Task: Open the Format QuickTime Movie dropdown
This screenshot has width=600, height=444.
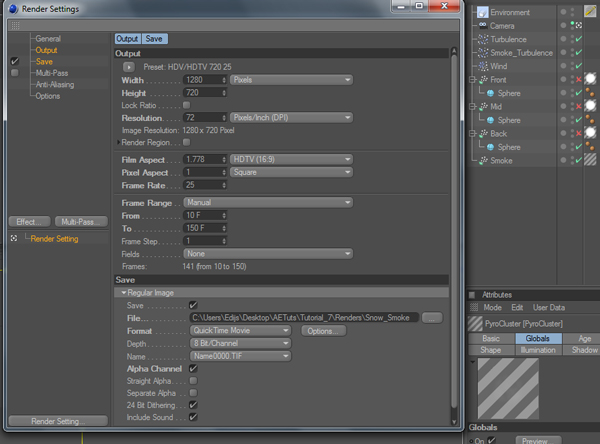Action: (x=240, y=331)
